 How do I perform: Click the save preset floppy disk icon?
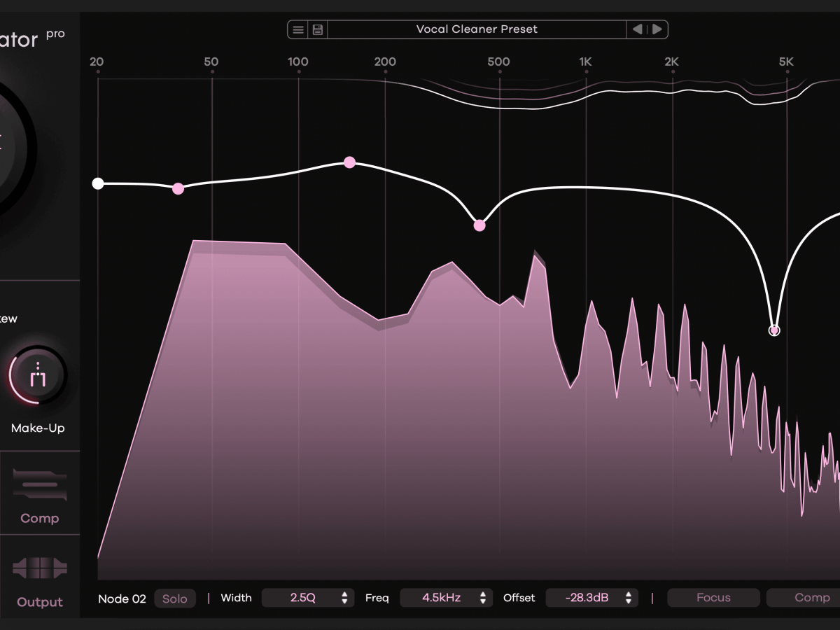(318, 29)
